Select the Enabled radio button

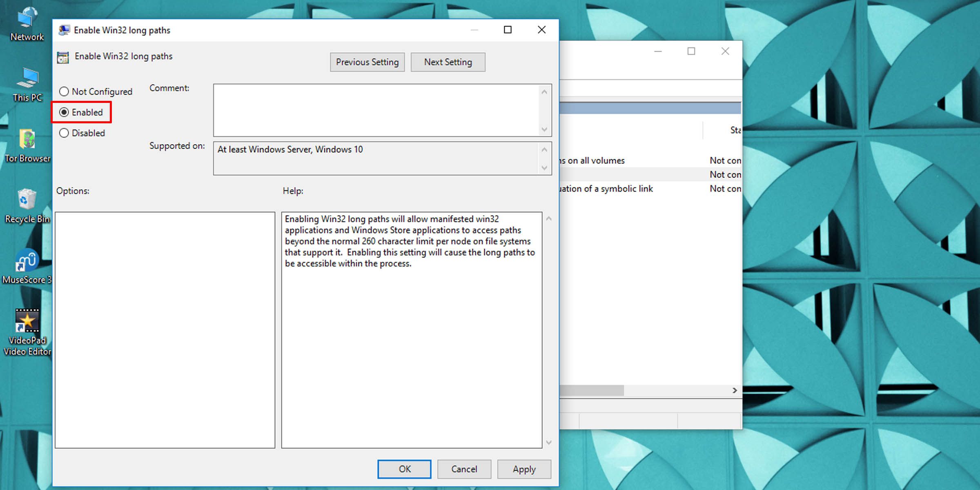point(64,112)
